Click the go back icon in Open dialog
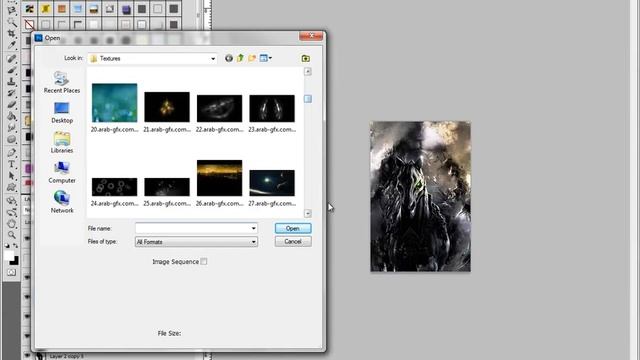Screen dimensions: 640x360 coord(229,58)
